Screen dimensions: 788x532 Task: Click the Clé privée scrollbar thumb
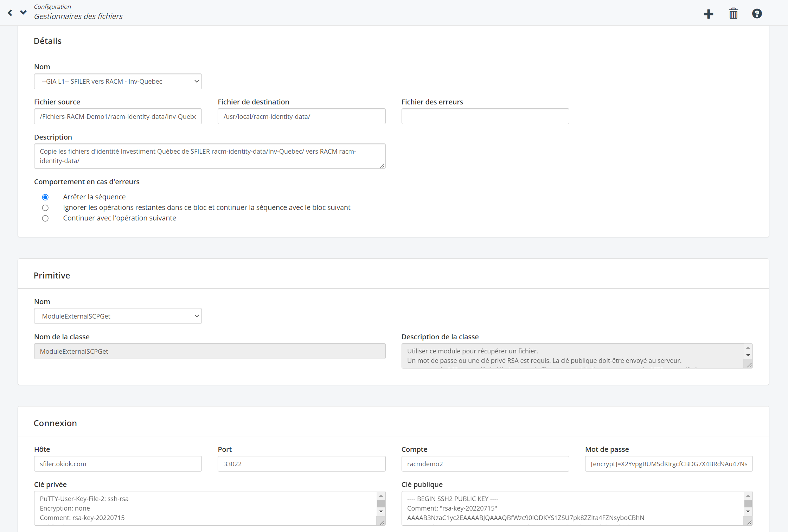click(x=381, y=504)
